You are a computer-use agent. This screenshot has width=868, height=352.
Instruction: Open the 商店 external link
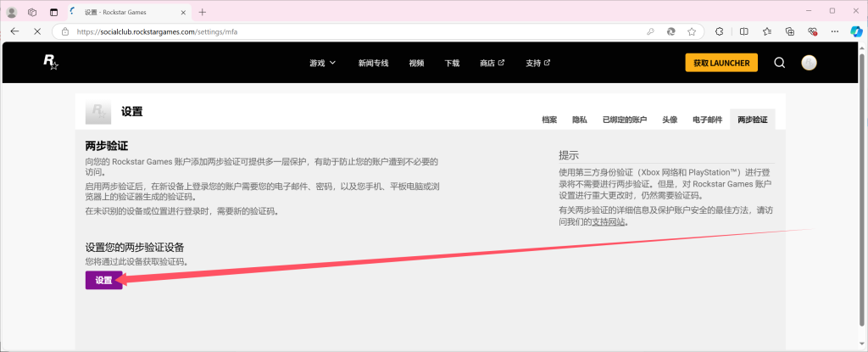[492, 64]
